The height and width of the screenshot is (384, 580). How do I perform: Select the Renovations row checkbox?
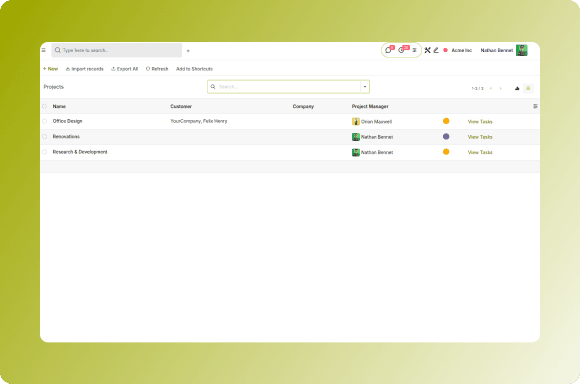pyautogui.click(x=45, y=137)
